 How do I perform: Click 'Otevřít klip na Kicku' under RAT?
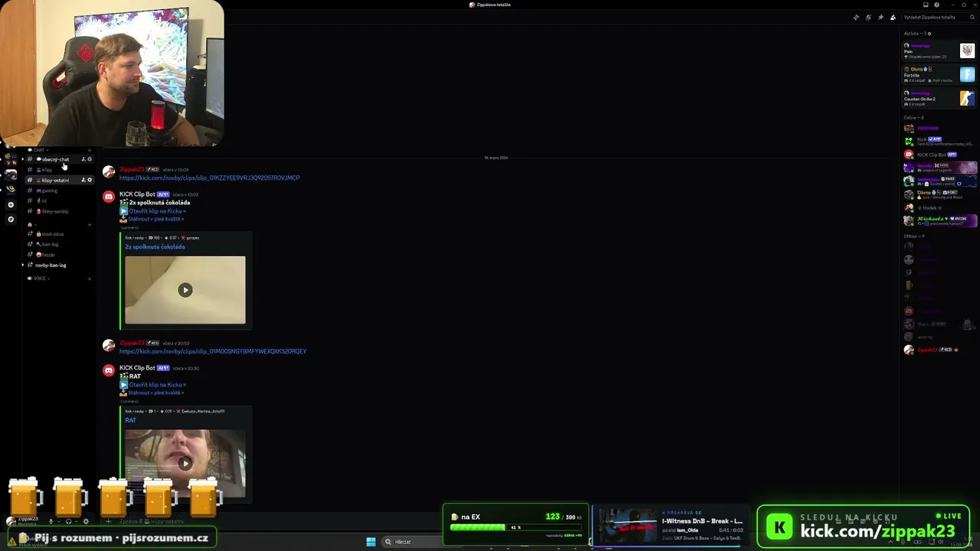tap(157, 385)
